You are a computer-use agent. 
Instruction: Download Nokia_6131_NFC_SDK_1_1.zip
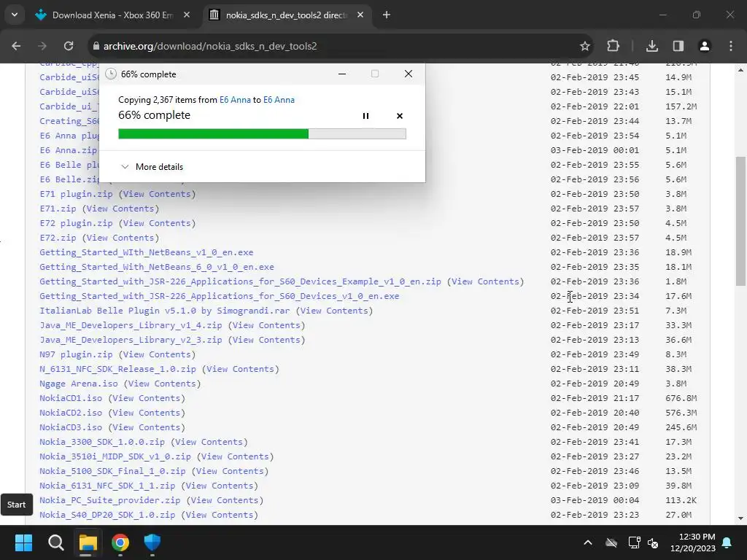(107, 486)
